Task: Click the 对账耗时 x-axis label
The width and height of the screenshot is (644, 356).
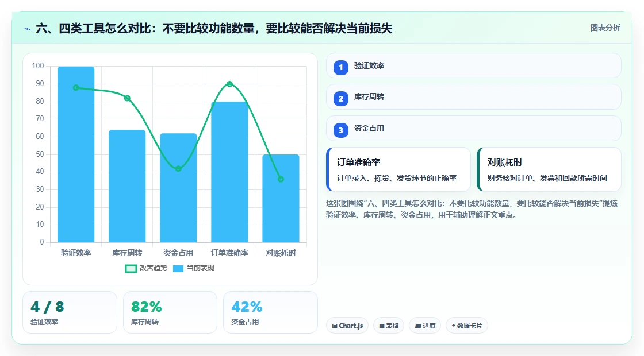Action: [281, 253]
